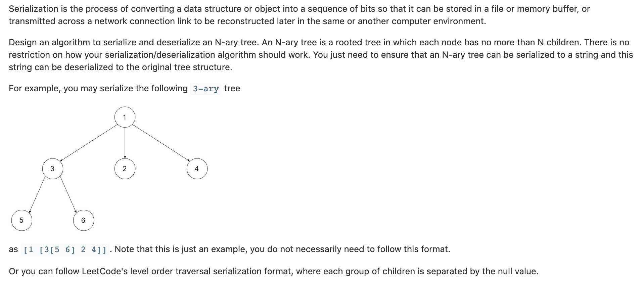This screenshot has width=644, height=284.
Task: Click the word 'tree' after 3-ary code
Action: tap(232, 89)
